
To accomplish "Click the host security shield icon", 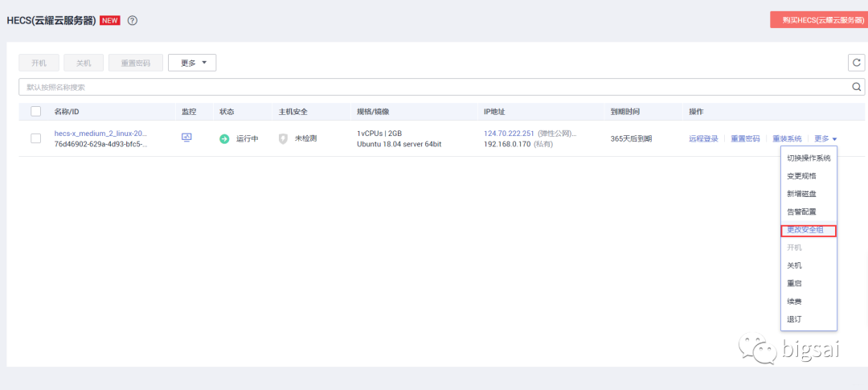I will click(283, 139).
